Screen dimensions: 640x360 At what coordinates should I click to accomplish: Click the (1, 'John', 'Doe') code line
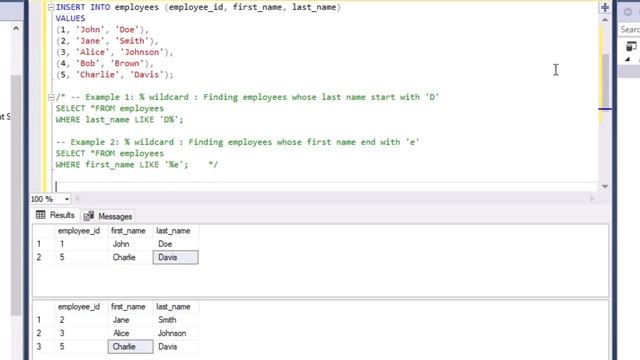[x=102, y=30]
